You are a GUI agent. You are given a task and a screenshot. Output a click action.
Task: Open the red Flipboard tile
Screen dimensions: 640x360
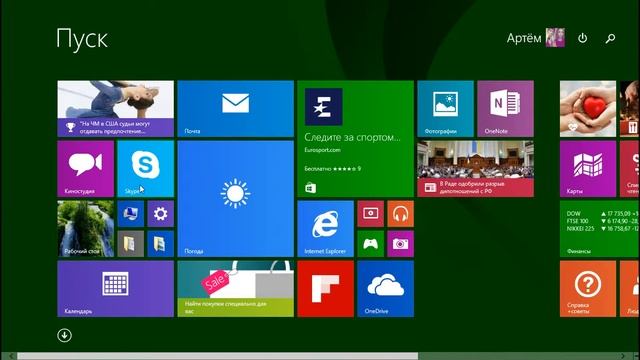[x=326, y=289]
